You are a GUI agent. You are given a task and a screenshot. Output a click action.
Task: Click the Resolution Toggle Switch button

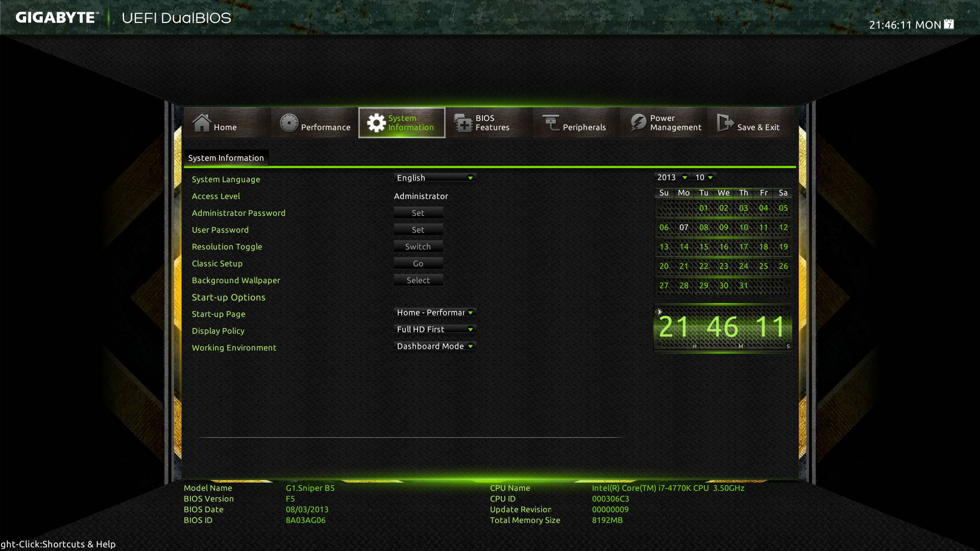coord(418,246)
